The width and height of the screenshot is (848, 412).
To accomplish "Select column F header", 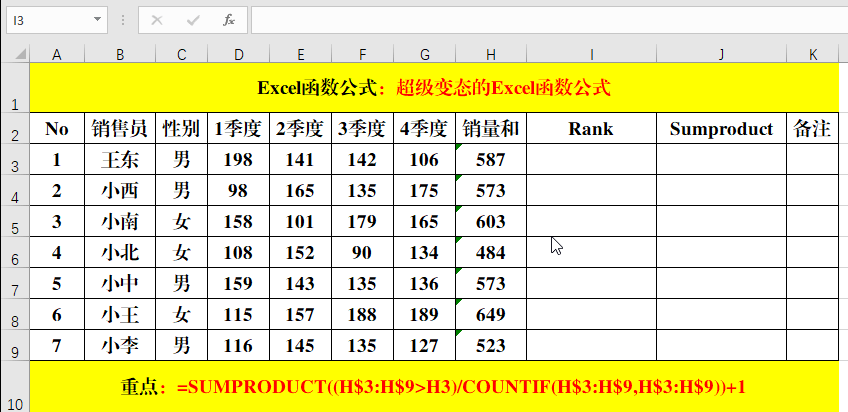I will (x=363, y=54).
